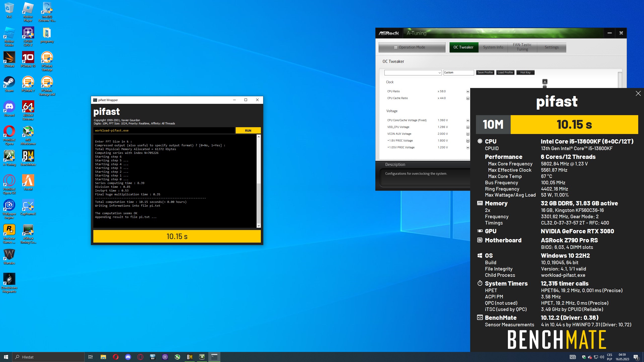The width and height of the screenshot is (644, 362).
Task: Open PCMark 10 desktop icon
Action: (x=28, y=60)
